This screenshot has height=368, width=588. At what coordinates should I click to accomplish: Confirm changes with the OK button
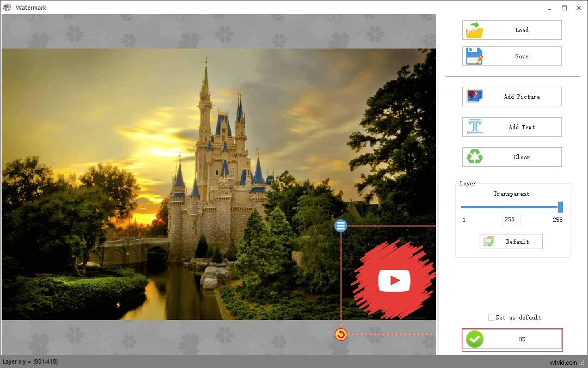pyautogui.click(x=512, y=339)
